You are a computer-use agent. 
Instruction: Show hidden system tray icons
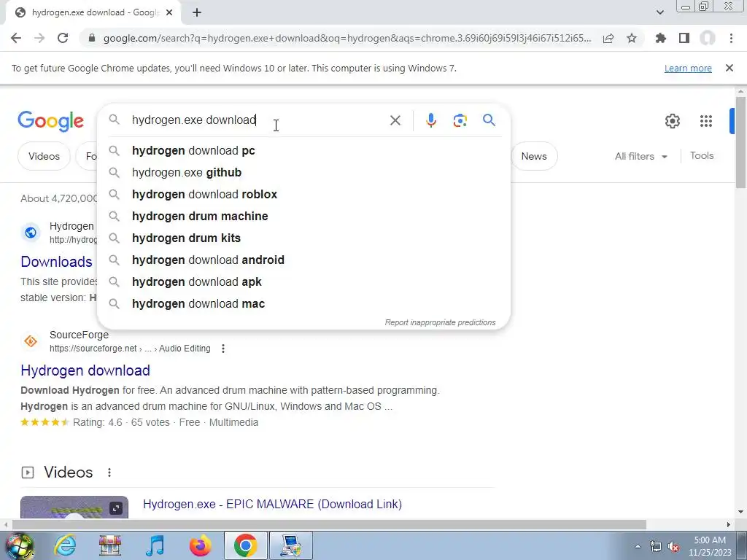pos(638,546)
